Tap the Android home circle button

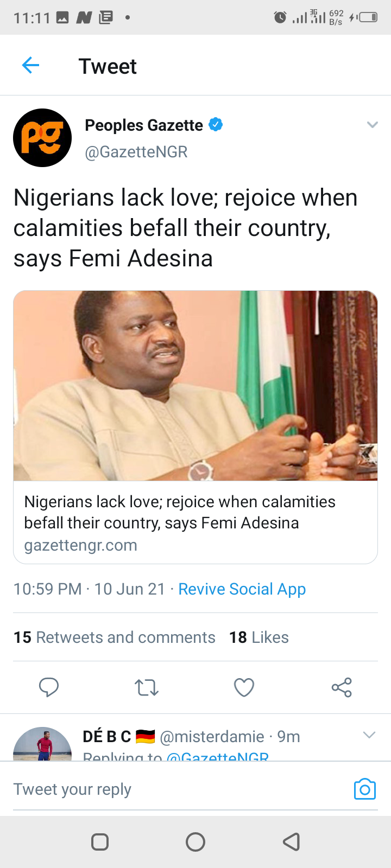coord(195,842)
